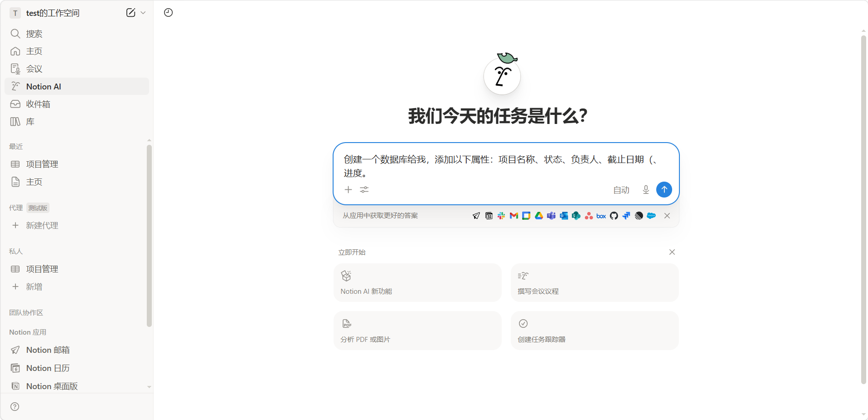Create a new page with compose icon

click(130, 13)
